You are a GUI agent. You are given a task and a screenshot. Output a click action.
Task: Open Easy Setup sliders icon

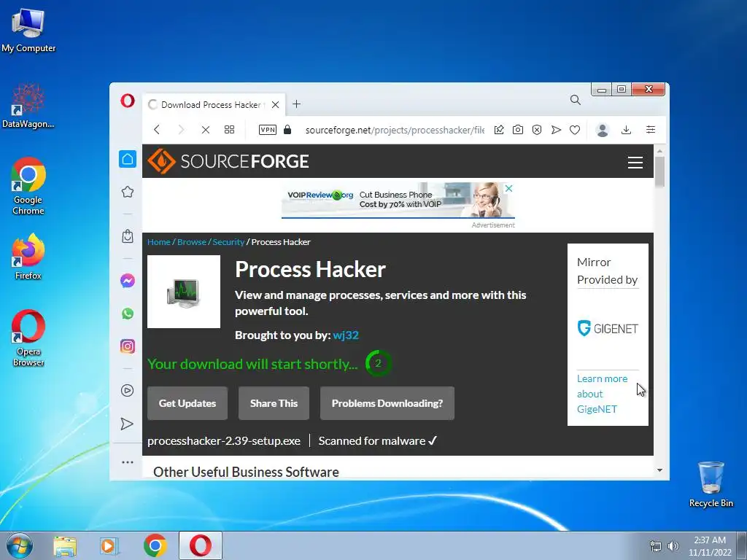(x=650, y=130)
